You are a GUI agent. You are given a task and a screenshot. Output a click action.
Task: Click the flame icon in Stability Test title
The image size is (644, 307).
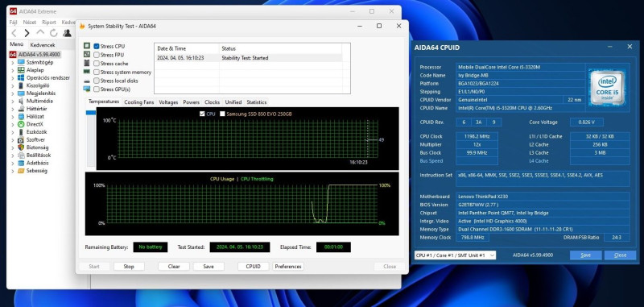tap(82, 26)
